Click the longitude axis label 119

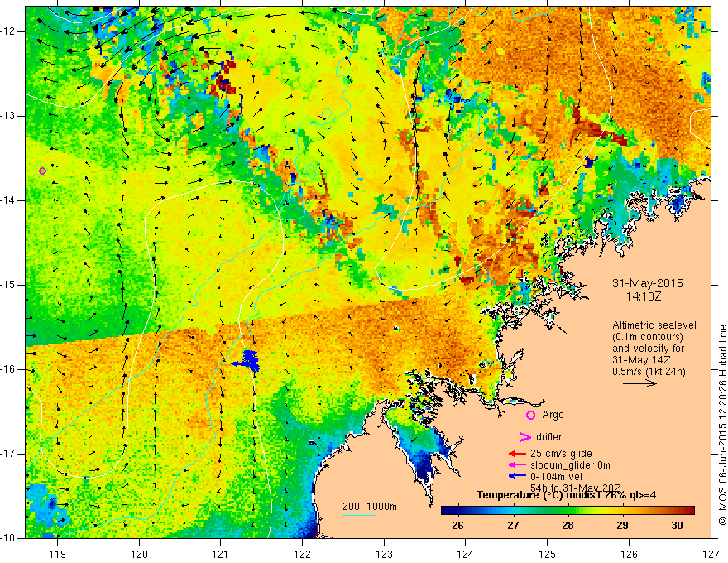click(x=58, y=554)
